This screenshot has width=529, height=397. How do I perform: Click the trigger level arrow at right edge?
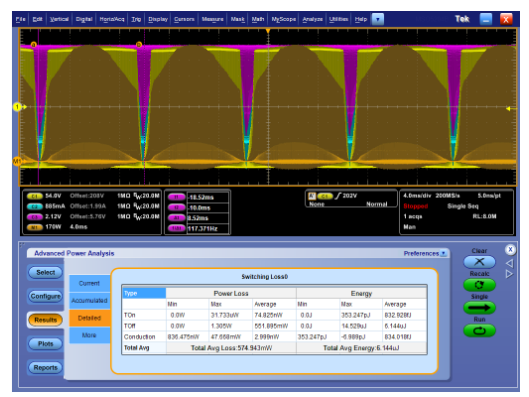[x=508, y=108]
